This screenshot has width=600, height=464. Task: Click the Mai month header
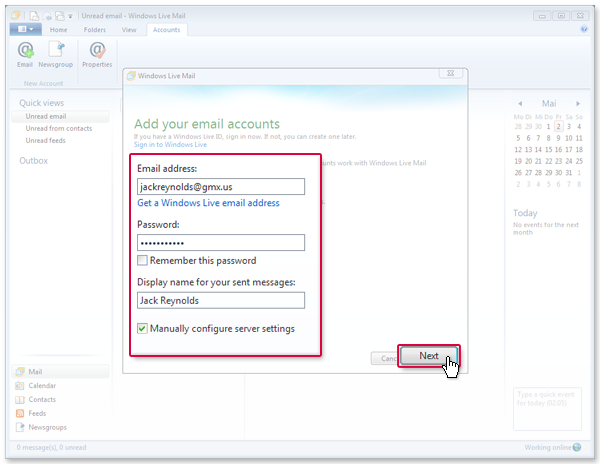pyautogui.click(x=549, y=104)
